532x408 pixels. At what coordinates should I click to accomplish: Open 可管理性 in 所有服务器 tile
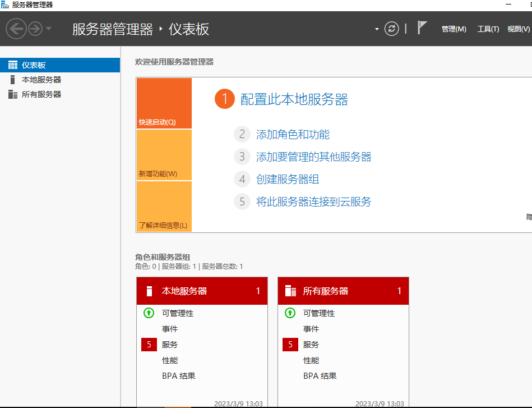[x=319, y=313]
